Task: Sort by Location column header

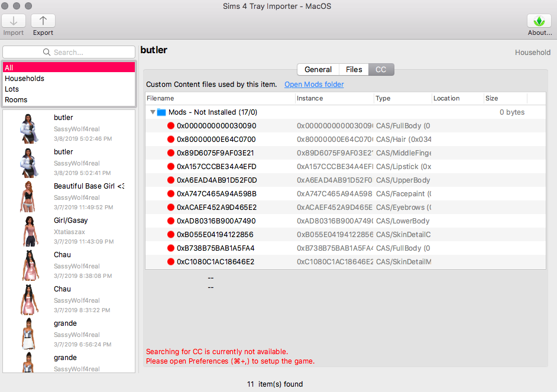Action: (458, 98)
